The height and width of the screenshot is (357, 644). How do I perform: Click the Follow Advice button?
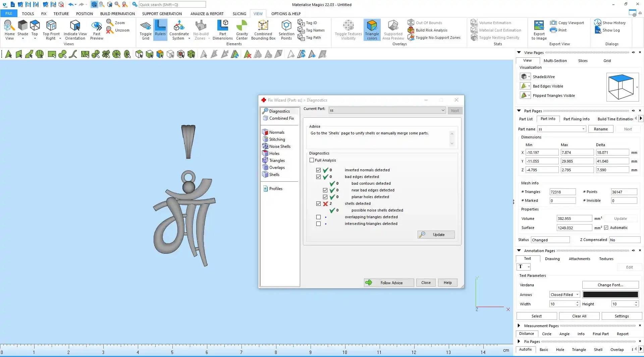(389, 283)
